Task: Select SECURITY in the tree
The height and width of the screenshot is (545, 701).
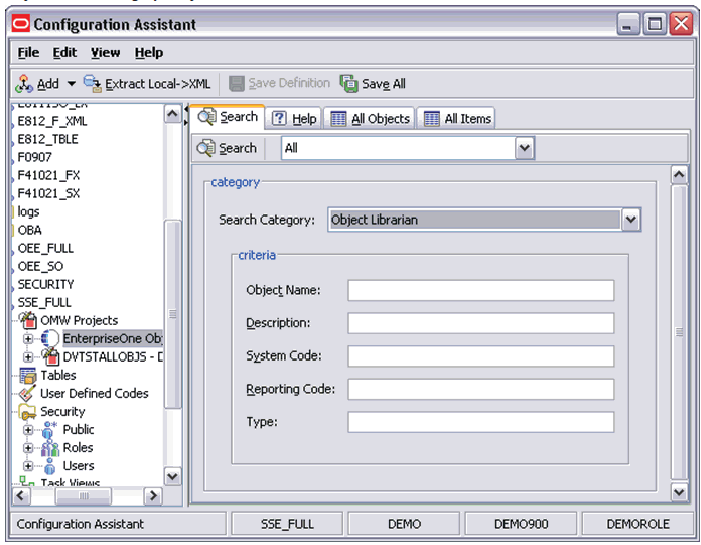Action: (46, 284)
